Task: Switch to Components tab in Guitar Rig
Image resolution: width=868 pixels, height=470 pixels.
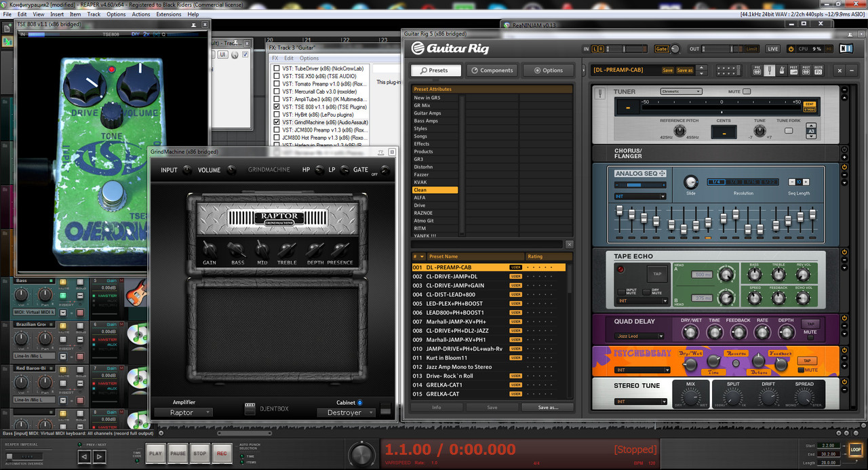Action: click(492, 70)
